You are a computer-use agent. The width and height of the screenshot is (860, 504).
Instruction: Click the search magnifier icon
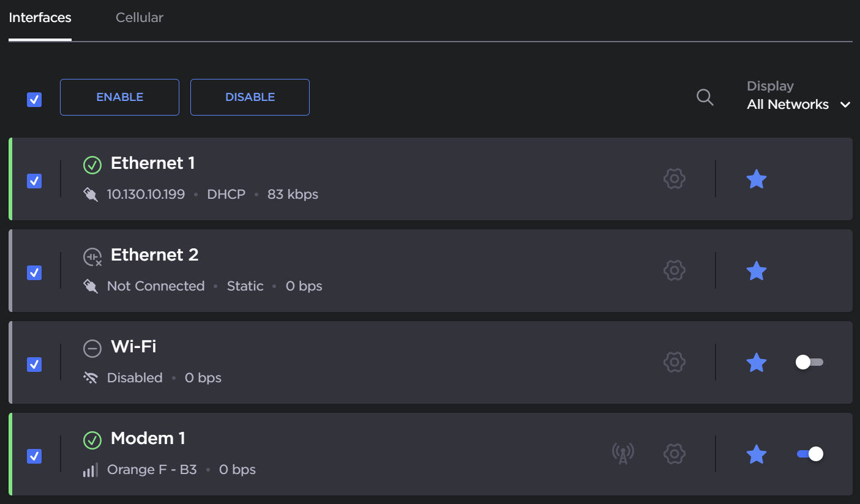705,97
